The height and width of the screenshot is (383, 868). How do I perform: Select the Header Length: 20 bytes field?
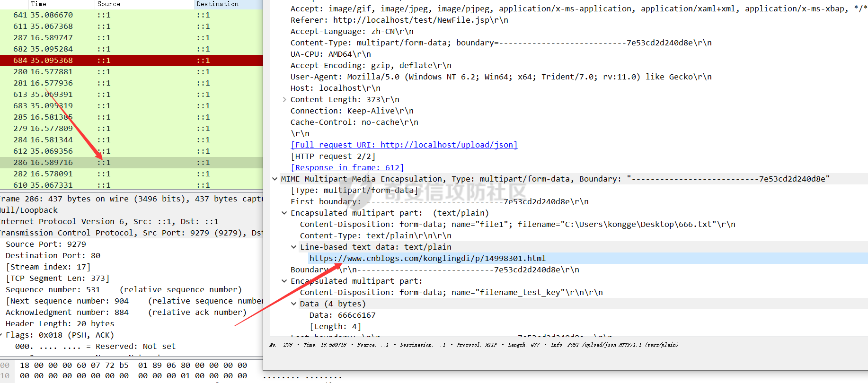[x=60, y=323]
